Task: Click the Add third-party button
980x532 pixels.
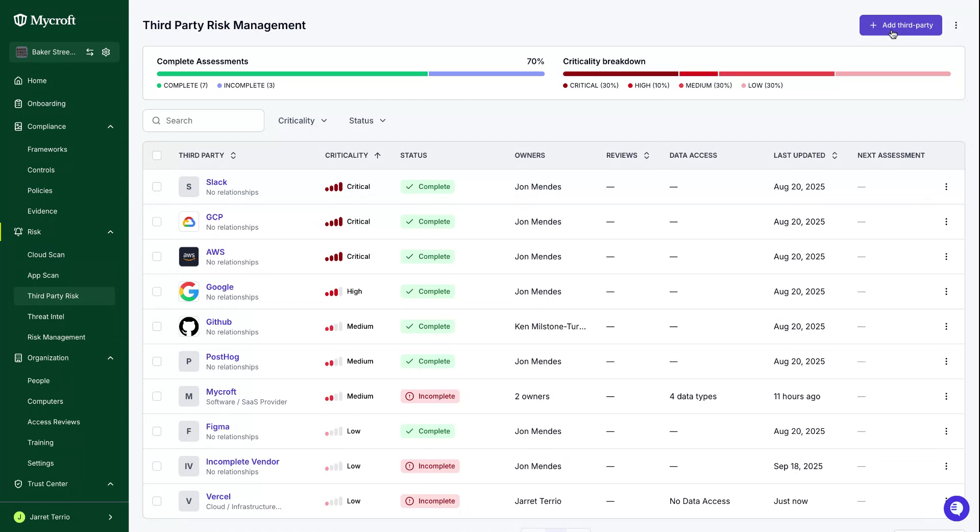Action: coord(900,25)
